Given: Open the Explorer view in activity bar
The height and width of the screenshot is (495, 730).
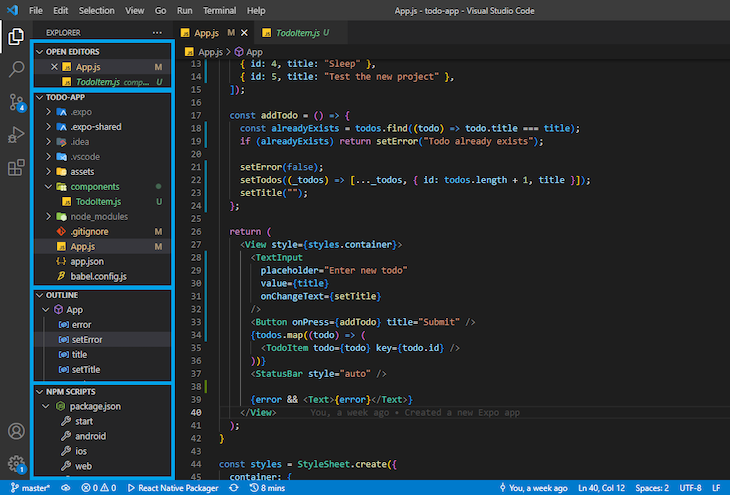Looking at the screenshot, I should [16, 36].
